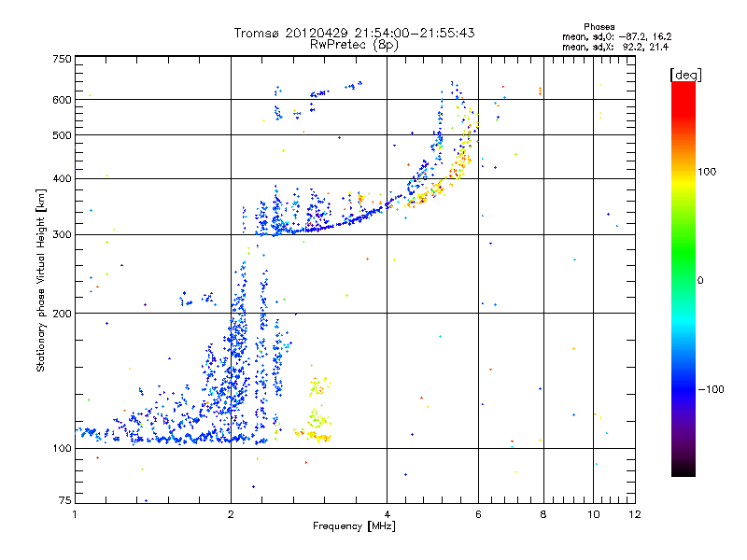This screenshot has width=747, height=560.
Task: Click the colorbar tick label '100'
Action: point(707,172)
